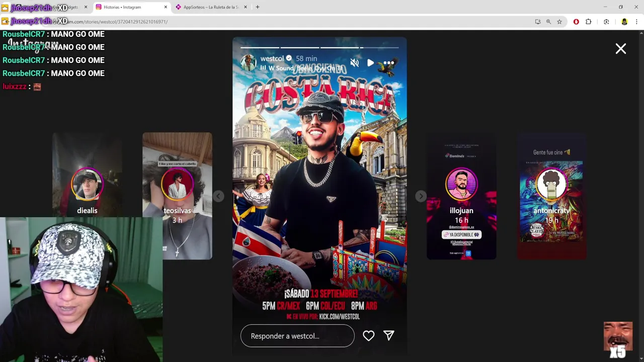Switch to the AppSorteos browser tab
Screen dimensions: 644x362
pyautogui.click(x=211, y=7)
